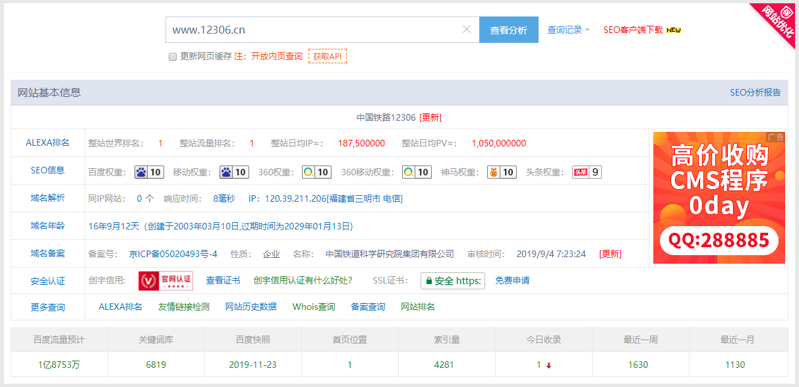Click daily PV value 1,050,000000
This screenshot has width=799, height=387.
(x=499, y=143)
